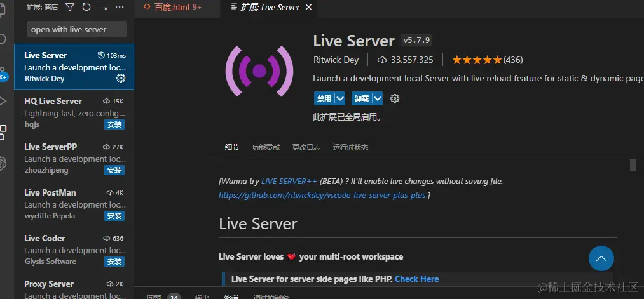Open the gear settings beside the 卸载 button
This screenshot has width=644, height=299.
(x=395, y=98)
